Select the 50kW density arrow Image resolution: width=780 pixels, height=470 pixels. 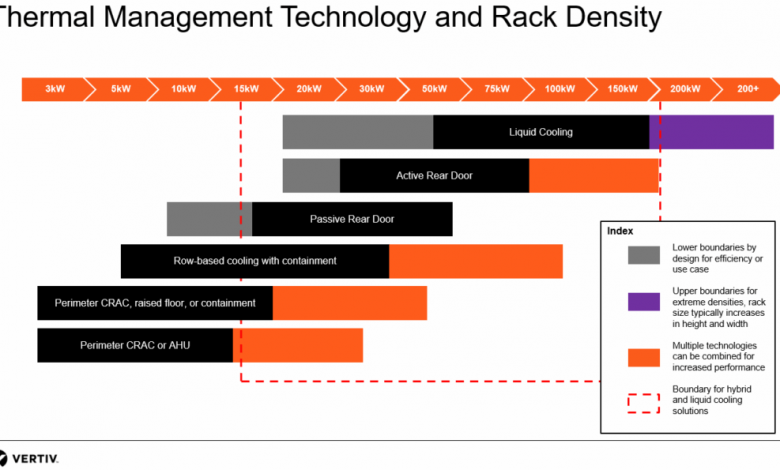point(434,90)
